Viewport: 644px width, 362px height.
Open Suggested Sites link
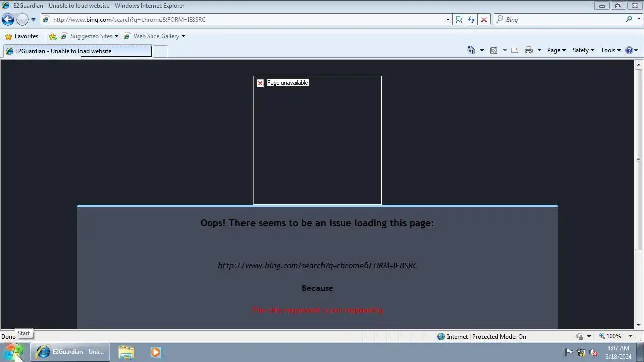[x=87, y=36]
